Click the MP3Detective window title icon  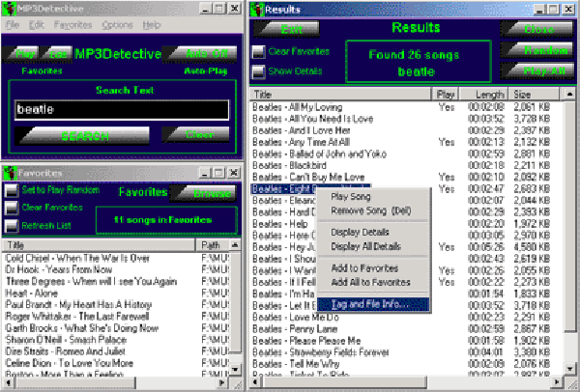pyautogui.click(x=9, y=9)
